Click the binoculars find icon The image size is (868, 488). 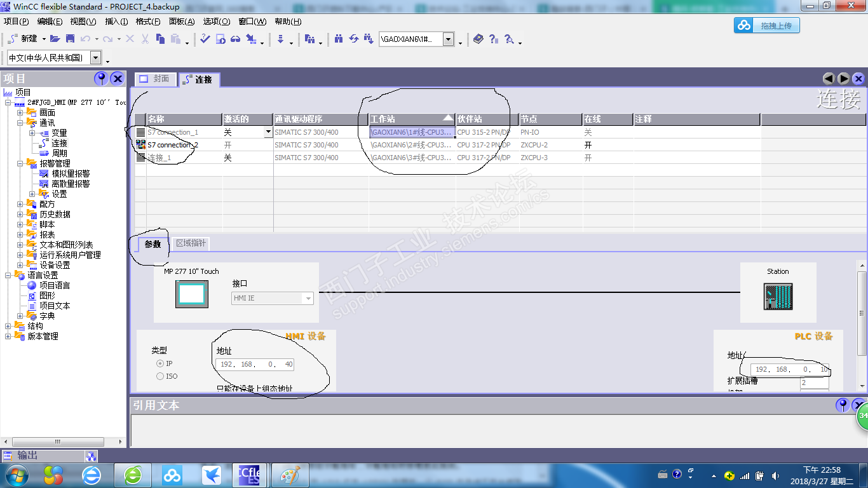(x=339, y=39)
